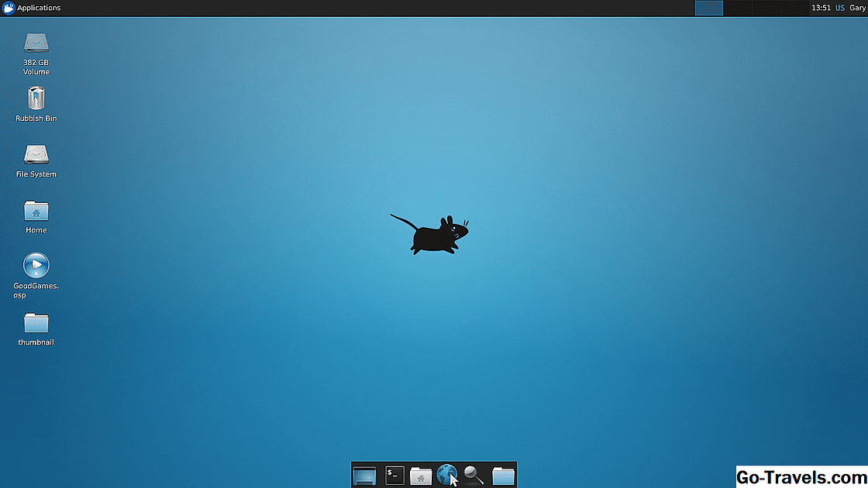The height and width of the screenshot is (488, 868).
Task: Open Application Finder magnifier in dock
Action: 474,476
